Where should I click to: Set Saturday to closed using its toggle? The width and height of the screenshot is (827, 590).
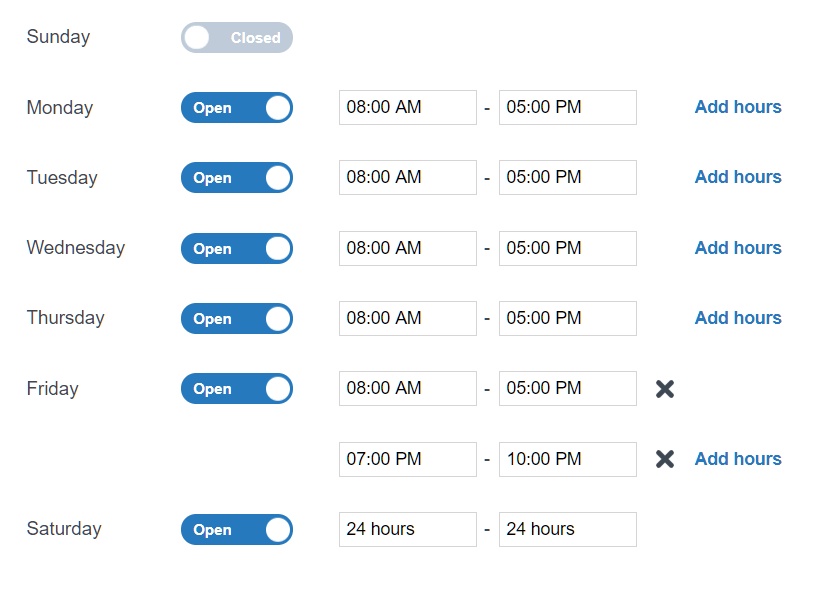pyautogui.click(x=236, y=529)
